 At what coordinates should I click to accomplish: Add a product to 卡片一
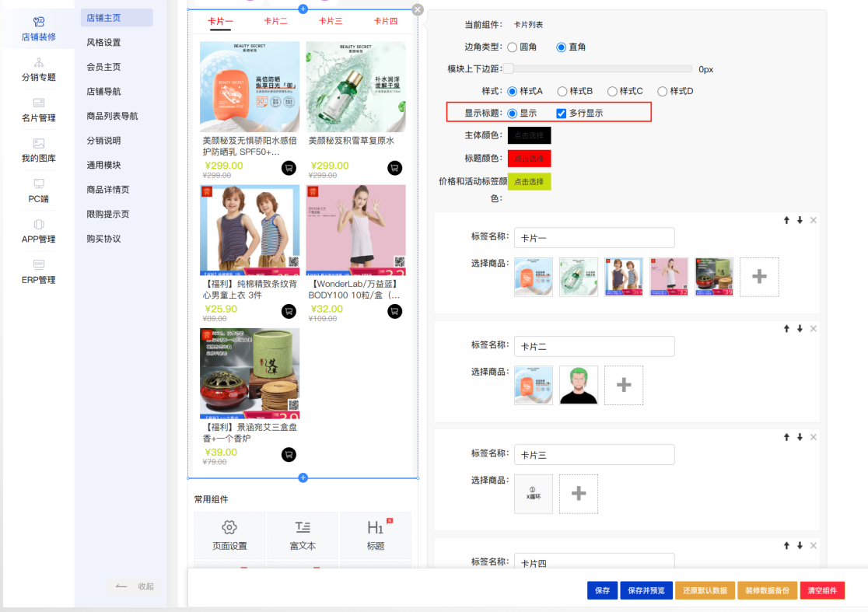click(x=759, y=277)
